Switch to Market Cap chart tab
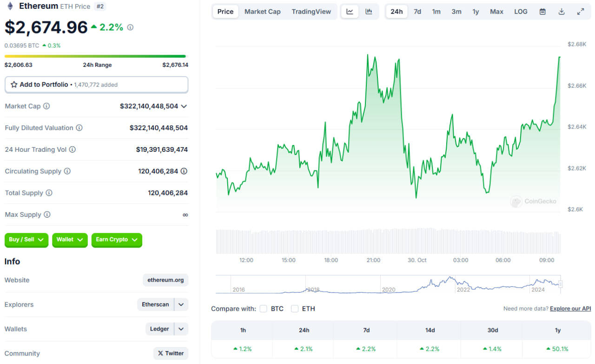Viewport: 595px width, 364px height. tap(263, 12)
